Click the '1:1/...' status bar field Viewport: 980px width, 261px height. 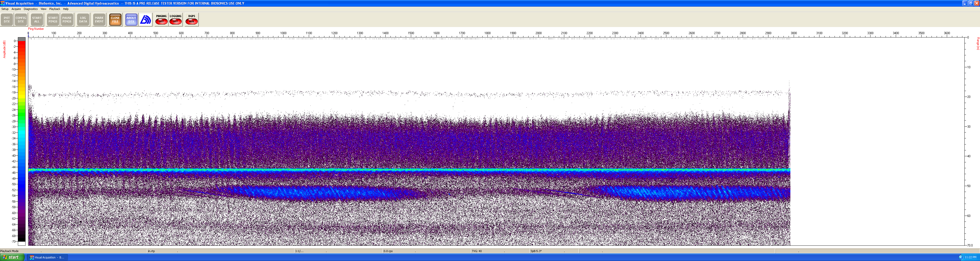(x=299, y=251)
